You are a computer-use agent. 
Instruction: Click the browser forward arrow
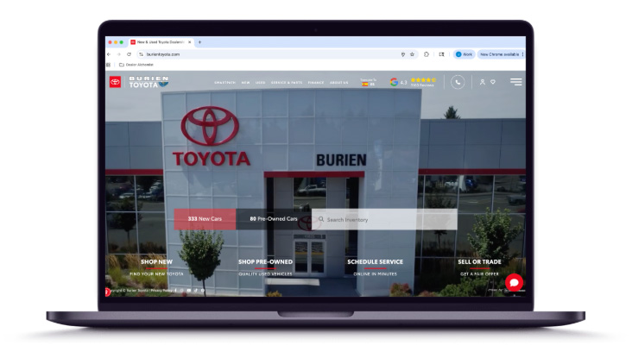119,54
